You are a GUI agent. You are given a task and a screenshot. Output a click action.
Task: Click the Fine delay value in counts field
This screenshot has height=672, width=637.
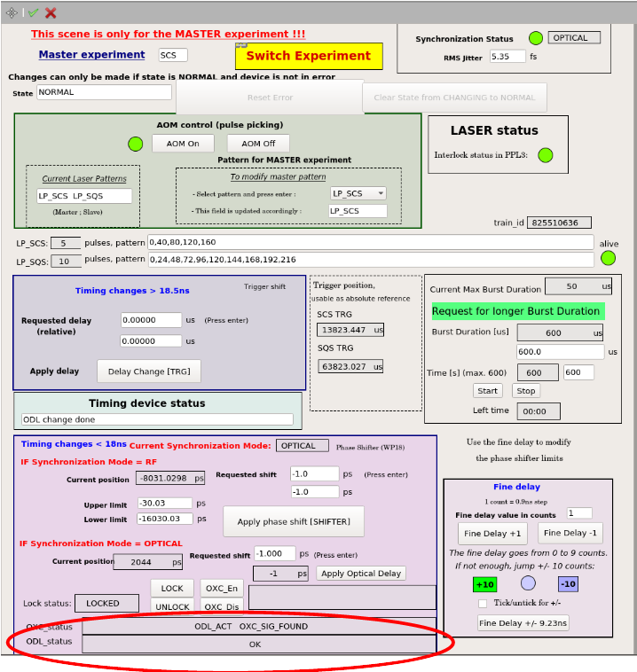point(579,513)
